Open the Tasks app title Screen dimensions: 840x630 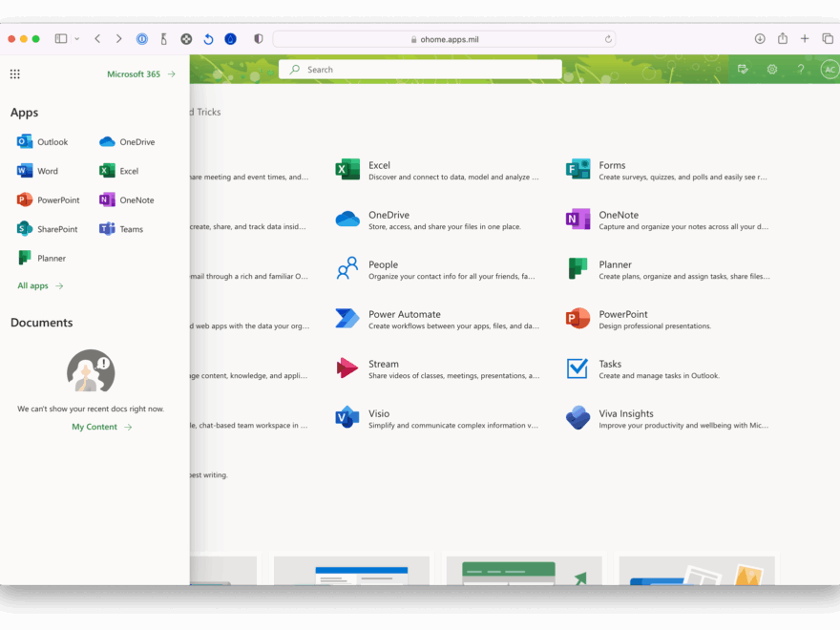pyautogui.click(x=610, y=364)
